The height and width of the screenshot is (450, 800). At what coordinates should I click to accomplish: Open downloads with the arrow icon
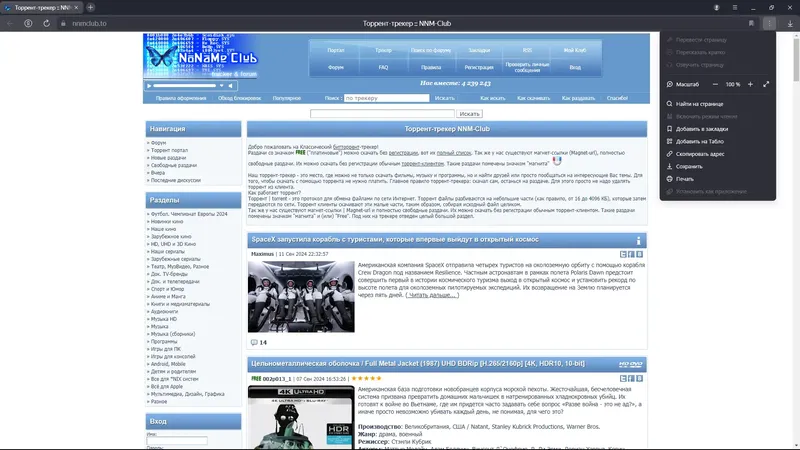click(x=790, y=23)
